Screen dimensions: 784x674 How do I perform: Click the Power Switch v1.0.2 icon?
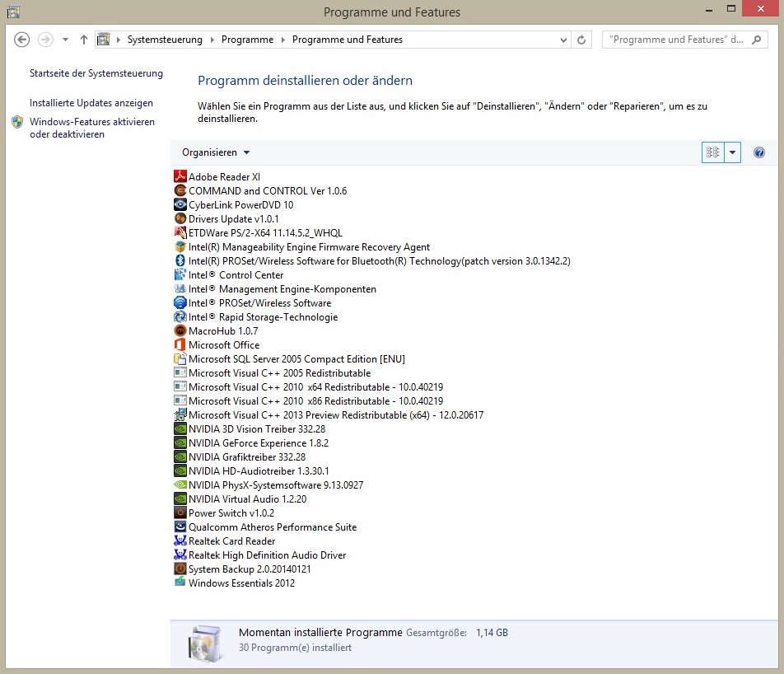click(180, 513)
